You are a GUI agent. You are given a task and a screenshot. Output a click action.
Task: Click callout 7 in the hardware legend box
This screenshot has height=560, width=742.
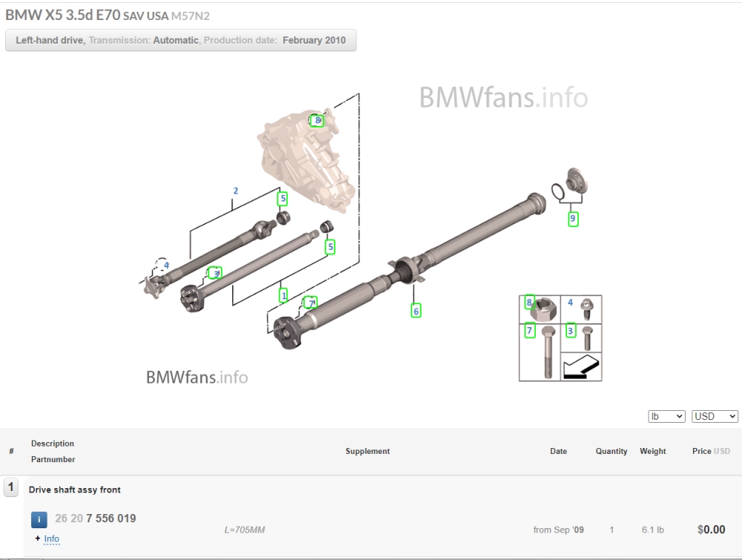pyautogui.click(x=530, y=331)
